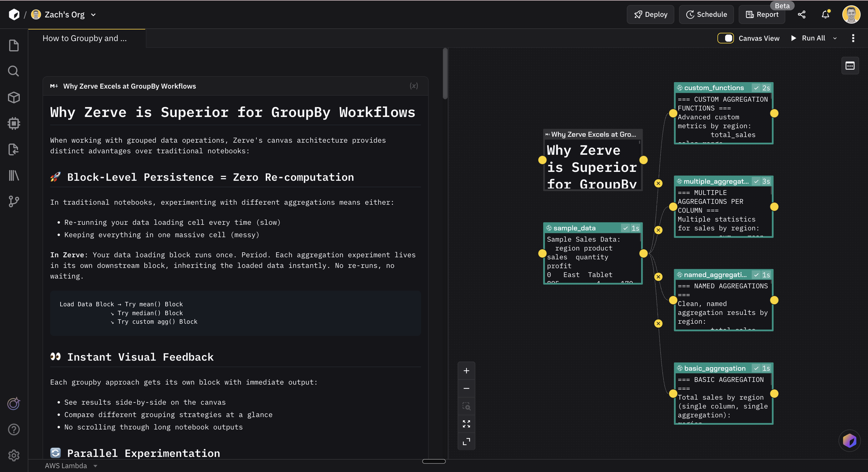Click the canvas minimap panel icon
The height and width of the screenshot is (472, 868).
click(850, 66)
